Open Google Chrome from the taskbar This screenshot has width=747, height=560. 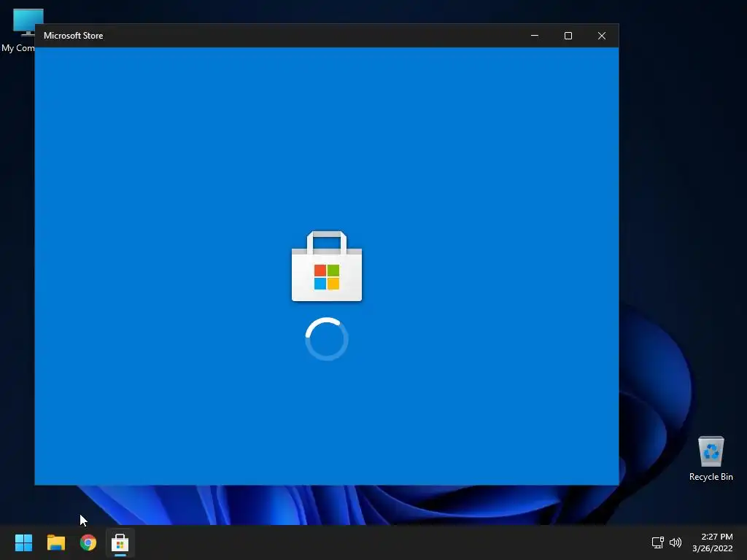pyautogui.click(x=88, y=542)
